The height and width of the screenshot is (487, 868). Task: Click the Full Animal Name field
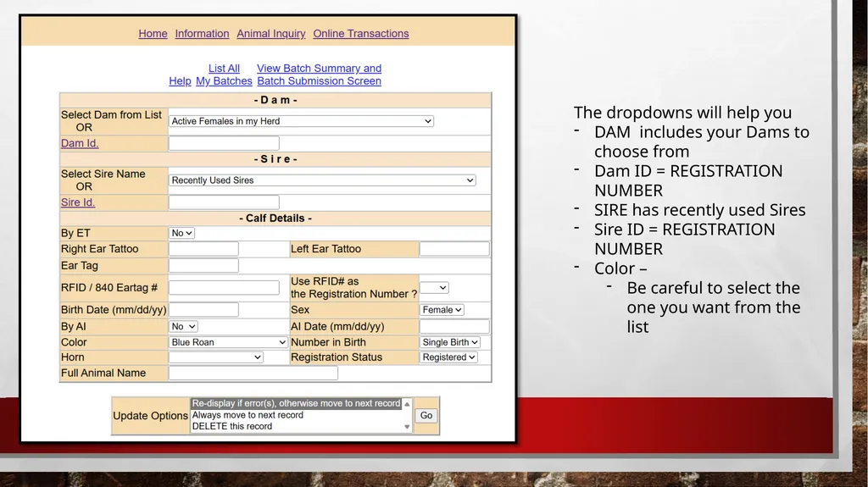coord(253,373)
